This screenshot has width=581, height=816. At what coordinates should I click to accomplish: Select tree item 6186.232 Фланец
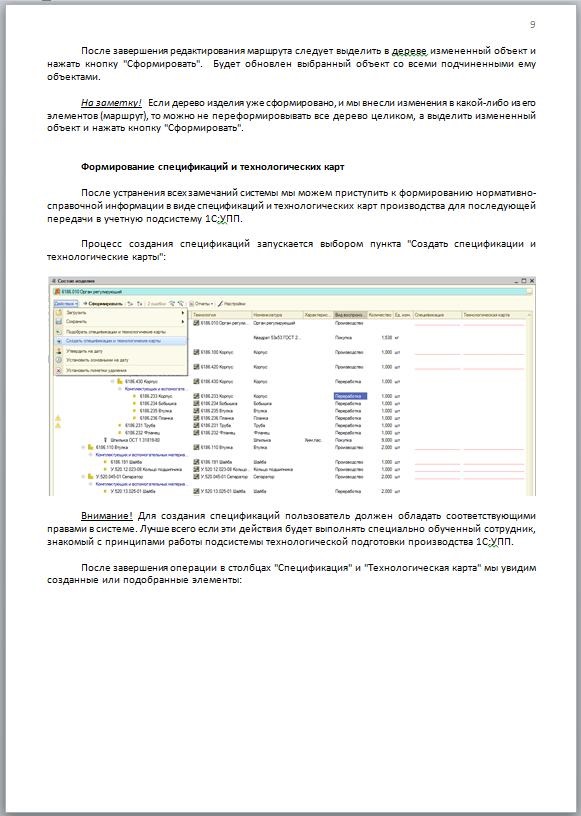pos(142,432)
